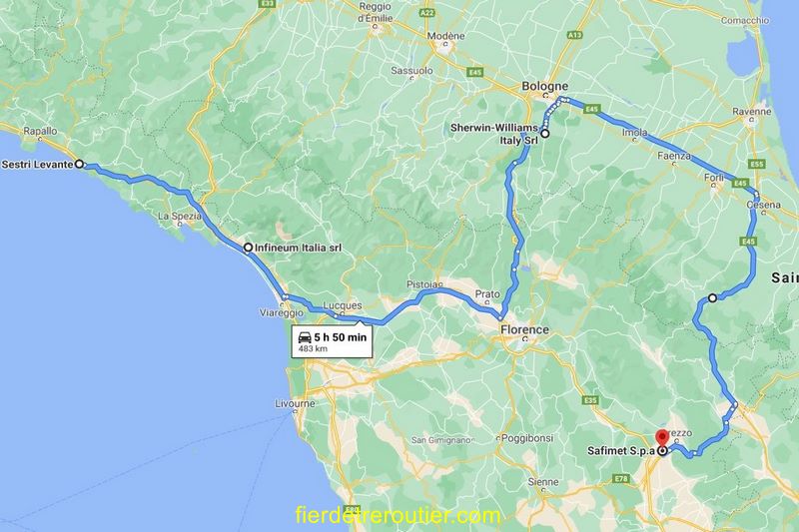
Task: Click the Sienne town label
Action: 543,482
